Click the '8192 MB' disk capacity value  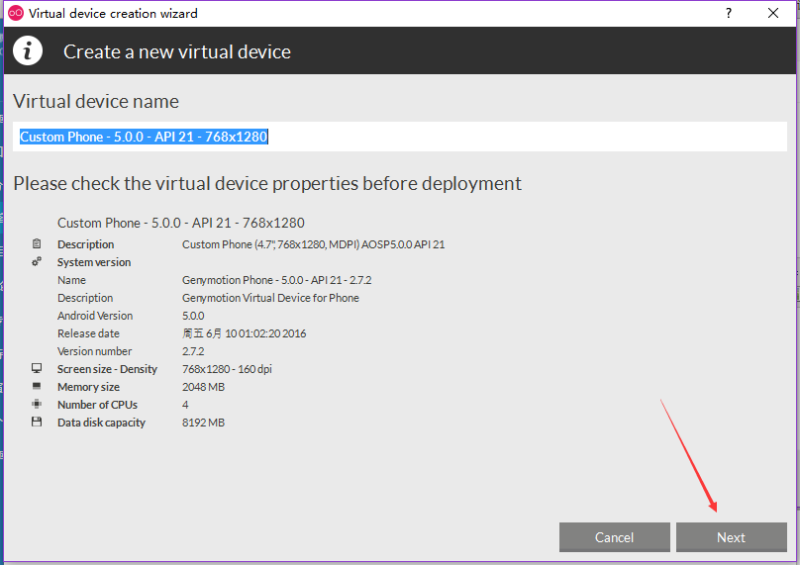click(x=204, y=423)
